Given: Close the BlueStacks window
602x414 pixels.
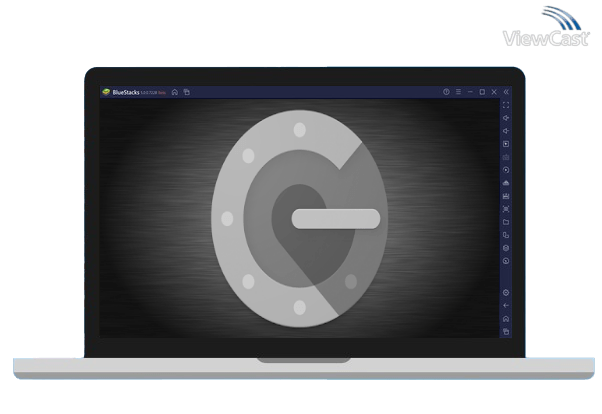Looking at the screenshot, I should (494, 92).
